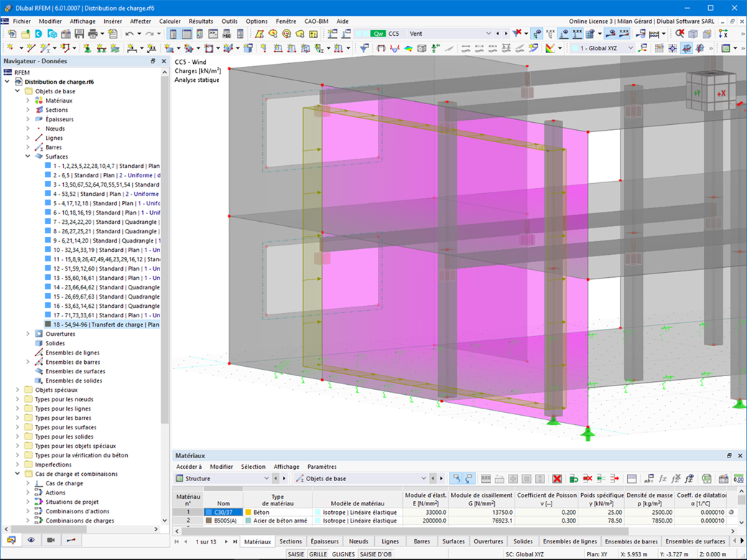Open the Résultats menu

[x=200, y=21]
